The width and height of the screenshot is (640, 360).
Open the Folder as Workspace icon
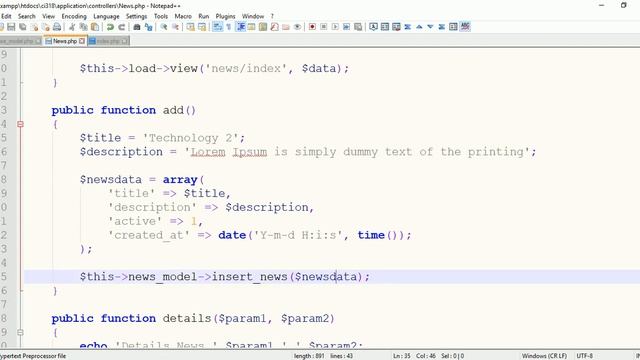pyautogui.click(x=286, y=27)
